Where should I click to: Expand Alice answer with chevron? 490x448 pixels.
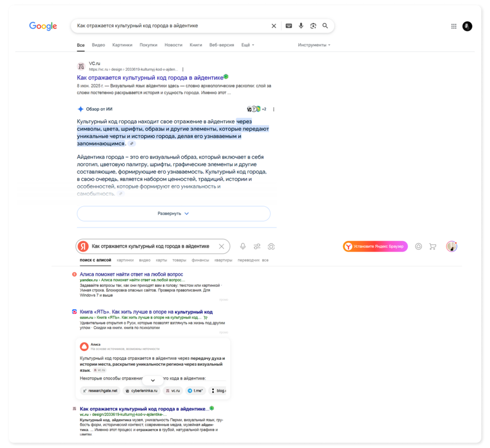coord(153,380)
